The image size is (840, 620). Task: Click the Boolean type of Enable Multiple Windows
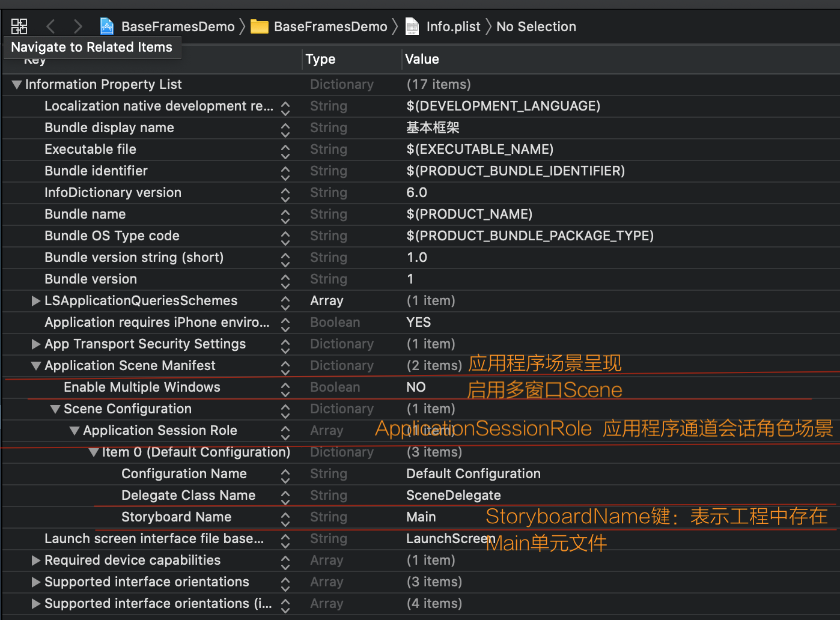click(335, 387)
